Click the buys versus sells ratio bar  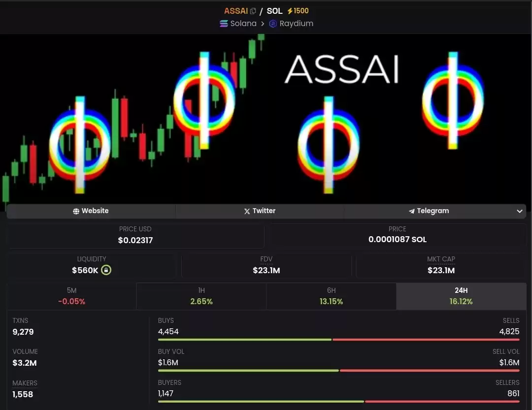(x=338, y=340)
